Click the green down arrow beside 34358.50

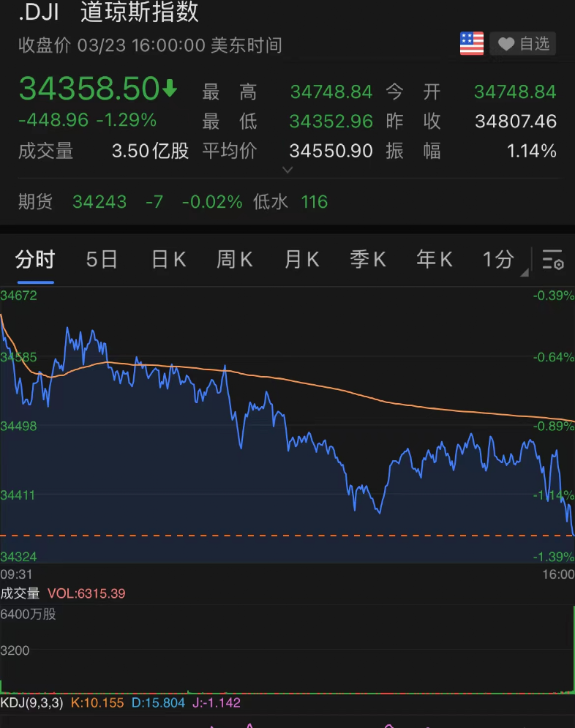[170, 89]
